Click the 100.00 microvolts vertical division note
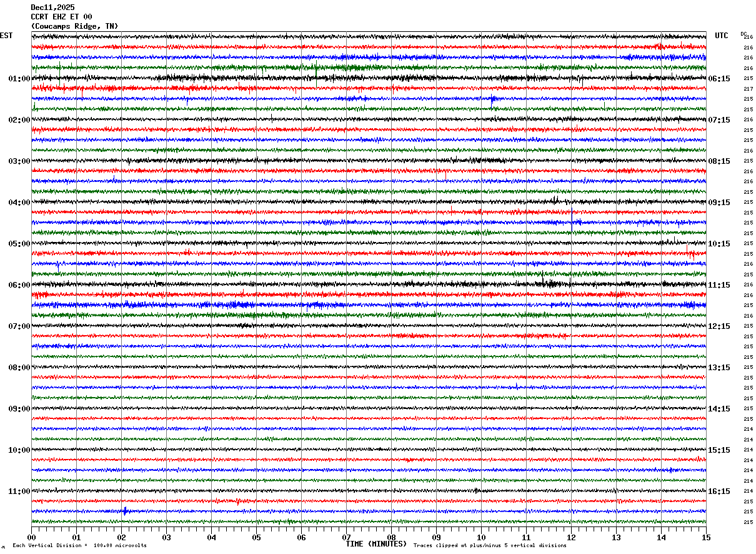 (x=79, y=545)
